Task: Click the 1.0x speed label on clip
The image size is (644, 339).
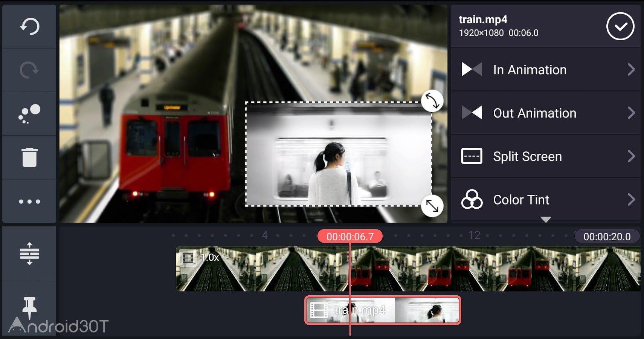Action: coord(209,258)
